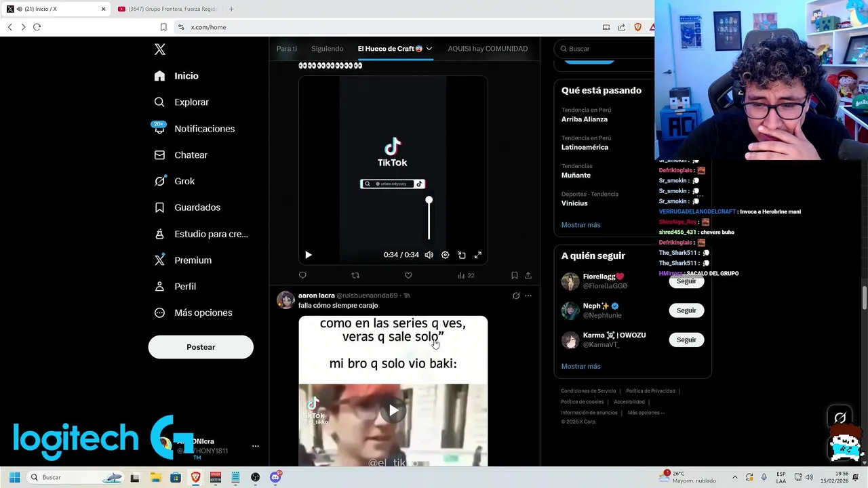Expand Más opciones footer link
The image size is (868, 488).
pyautogui.click(x=646, y=413)
